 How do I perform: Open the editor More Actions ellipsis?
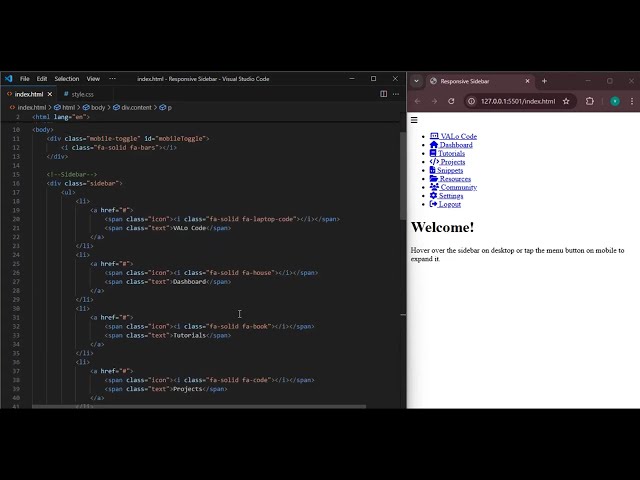click(x=396, y=94)
